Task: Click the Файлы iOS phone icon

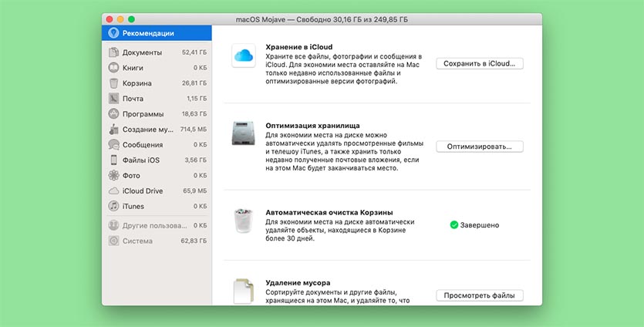Action: (x=113, y=160)
